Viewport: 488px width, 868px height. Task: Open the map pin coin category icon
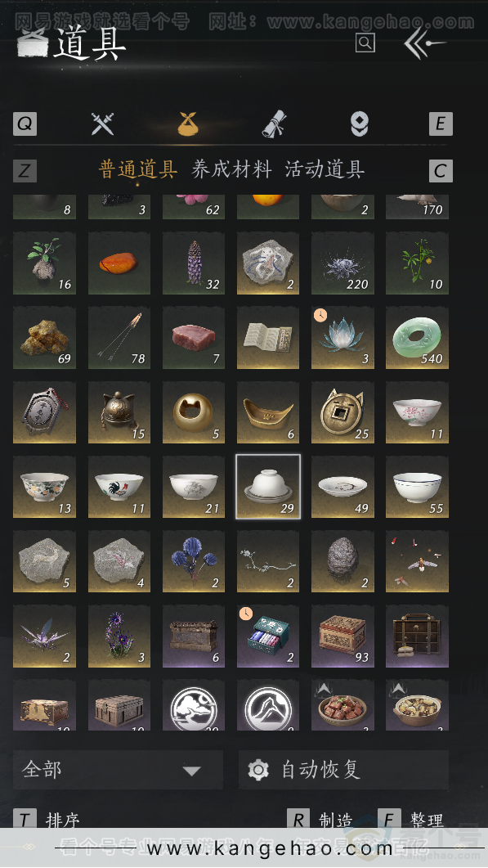(360, 124)
